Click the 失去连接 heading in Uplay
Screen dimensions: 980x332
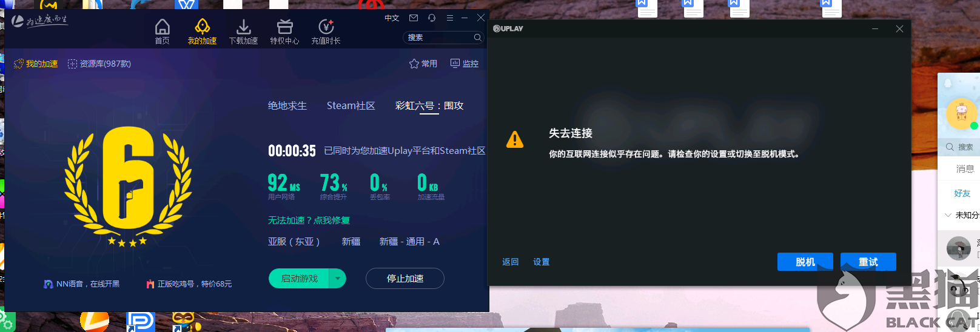pos(571,133)
